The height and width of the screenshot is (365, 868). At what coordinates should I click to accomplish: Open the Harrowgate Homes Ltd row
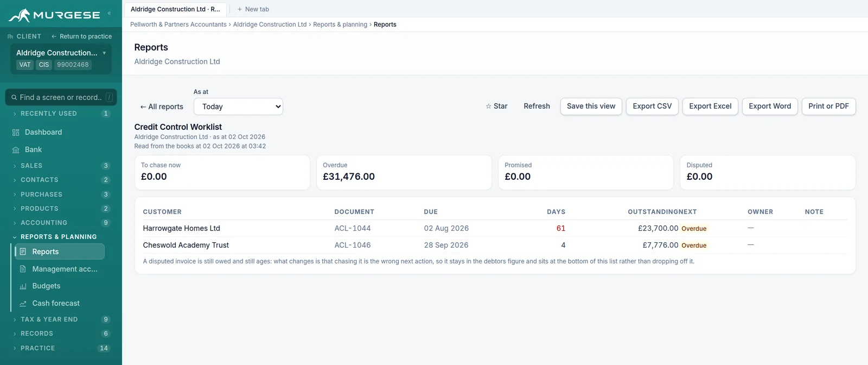[x=495, y=229]
